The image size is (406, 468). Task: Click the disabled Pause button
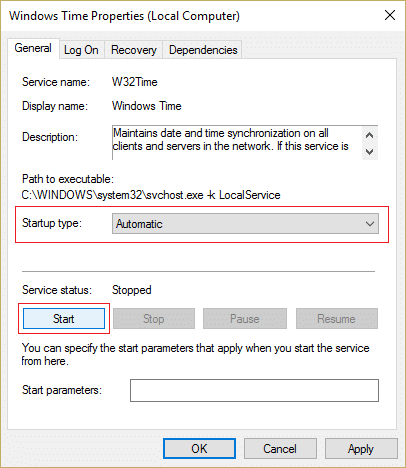click(x=245, y=319)
